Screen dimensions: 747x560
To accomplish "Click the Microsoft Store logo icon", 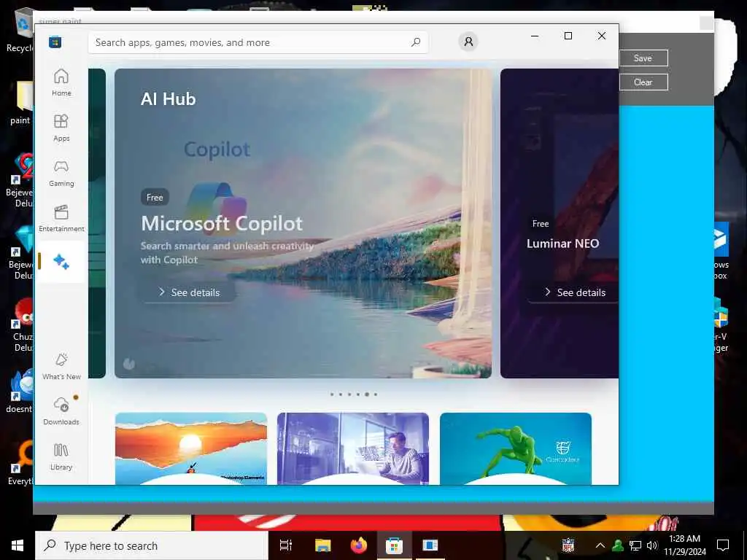I will [55, 42].
